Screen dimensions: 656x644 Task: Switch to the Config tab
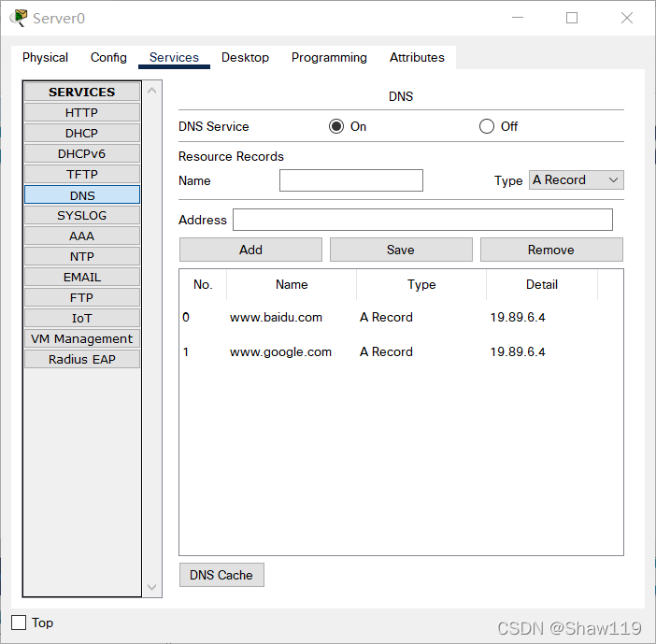click(108, 58)
